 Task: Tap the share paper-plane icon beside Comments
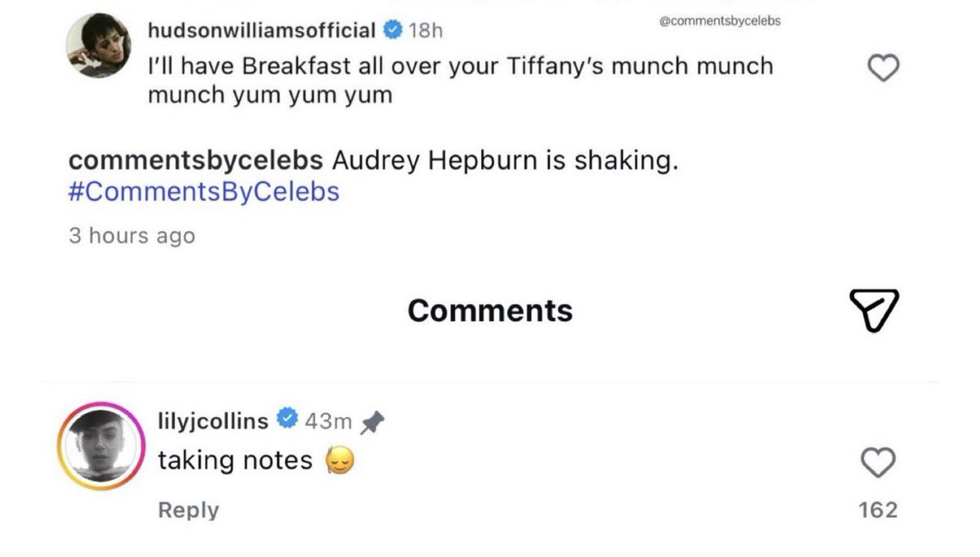click(874, 310)
